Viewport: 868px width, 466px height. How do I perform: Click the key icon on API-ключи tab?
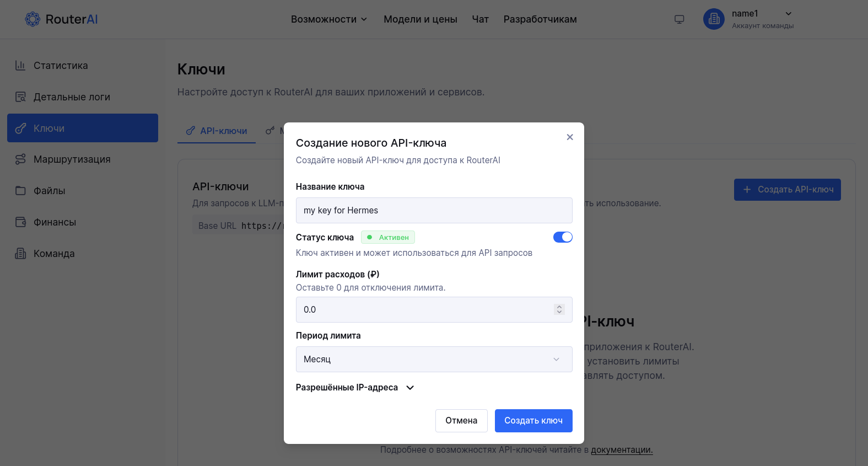(x=190, y=131)
